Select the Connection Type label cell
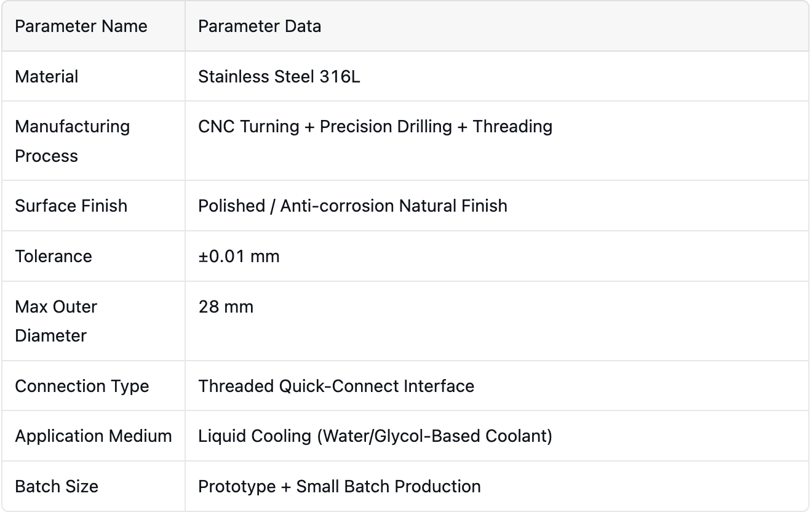 pyautogui.click(x=94, y=386)
